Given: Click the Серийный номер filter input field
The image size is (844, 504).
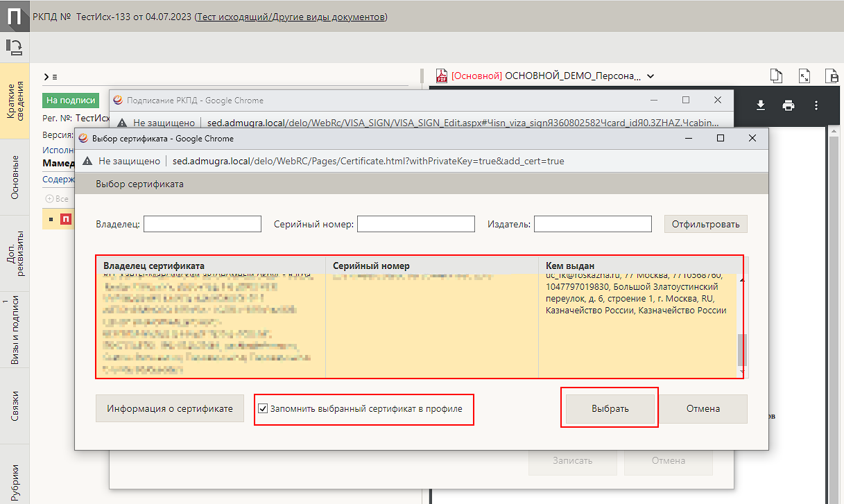Looking at the screenshot, I should click(x=416, y=224).
